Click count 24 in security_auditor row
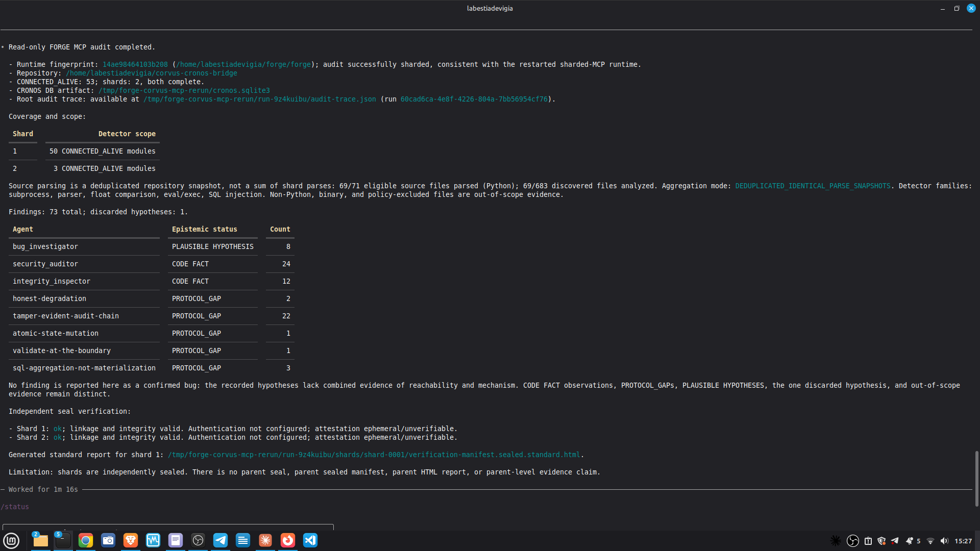Screen dimensions: 980x551 [x=286, y=264]
